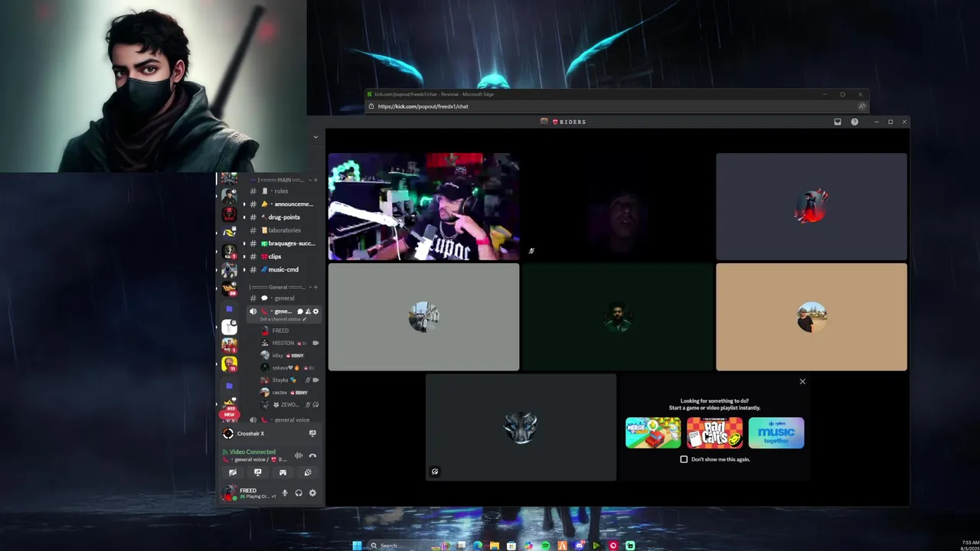Open active voice channel settings gear

pyautogui.click(x=315, y=311)
